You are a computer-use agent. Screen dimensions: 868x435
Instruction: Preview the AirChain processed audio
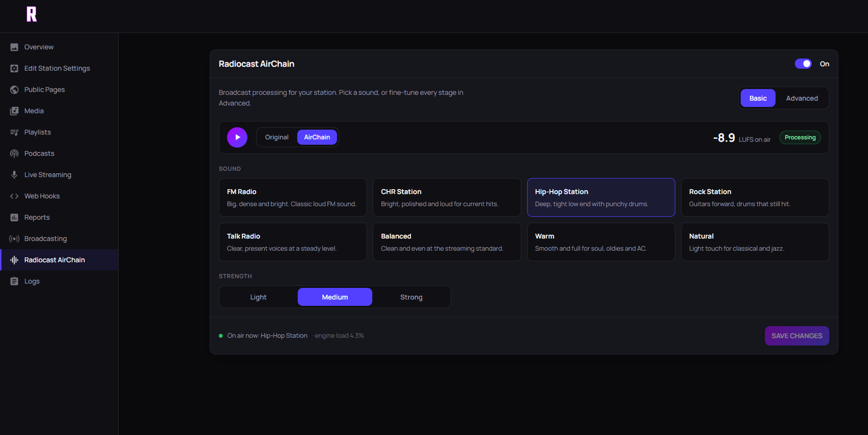point(317,137)
